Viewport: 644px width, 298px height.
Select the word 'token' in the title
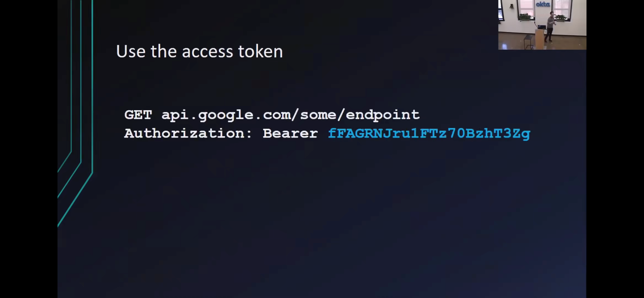pyautogui.click(x=260, y=51)
